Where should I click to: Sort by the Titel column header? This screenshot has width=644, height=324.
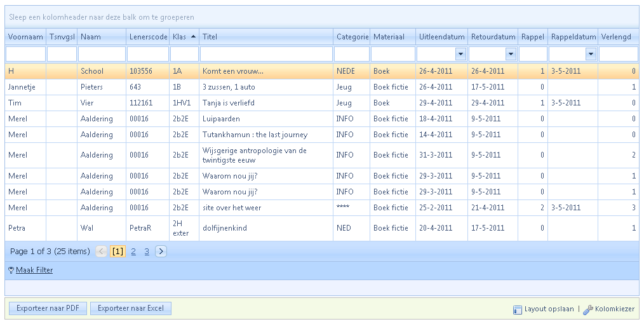[x=210, y=37]
